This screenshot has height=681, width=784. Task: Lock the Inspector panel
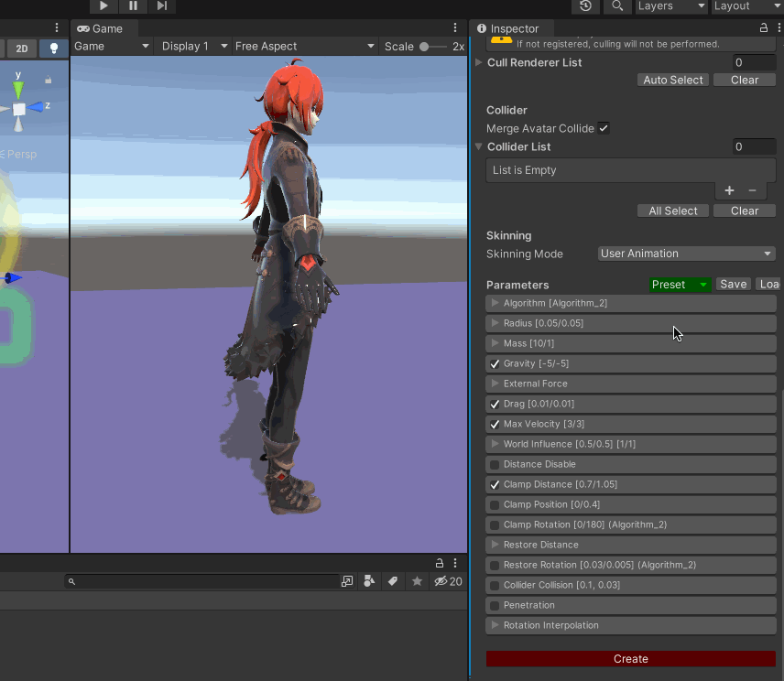[x=764, y=28]
